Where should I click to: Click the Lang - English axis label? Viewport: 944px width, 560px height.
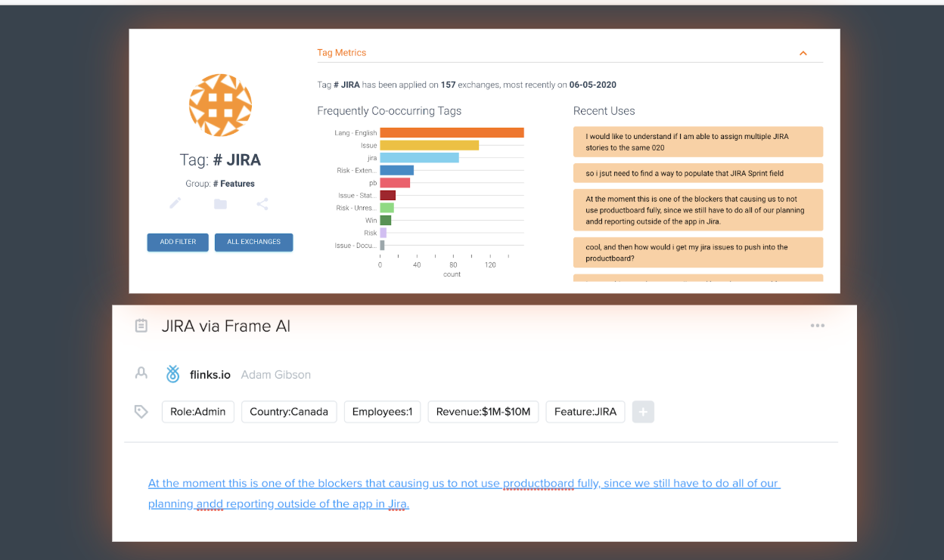[x=356, y=133]
